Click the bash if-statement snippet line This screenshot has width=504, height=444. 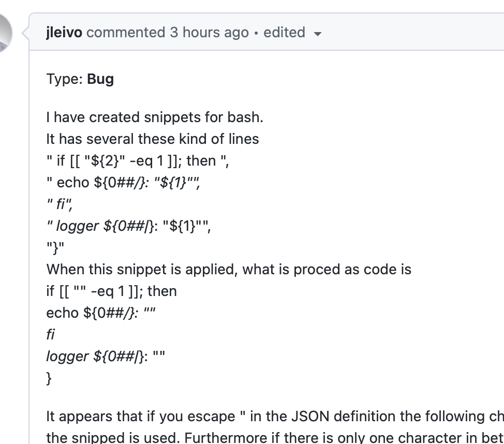(138, 160)
